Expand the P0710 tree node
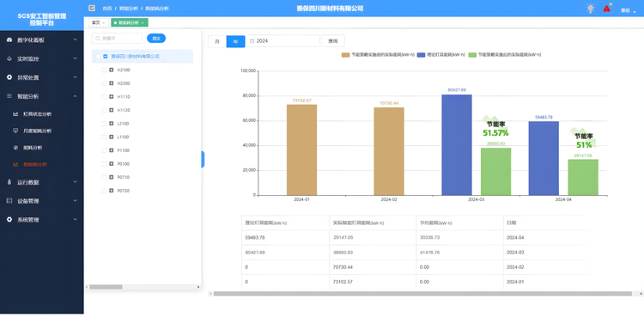 pos(112,177)
